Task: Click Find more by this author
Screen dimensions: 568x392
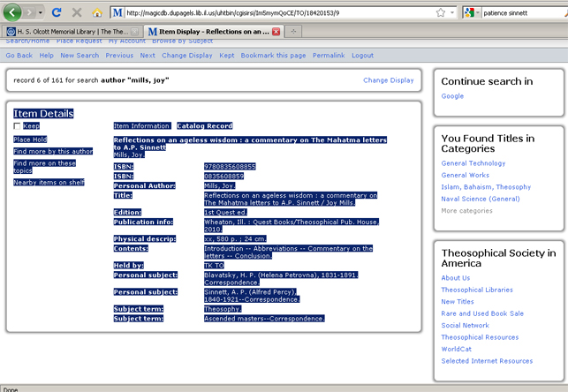Action: [53, 151]
